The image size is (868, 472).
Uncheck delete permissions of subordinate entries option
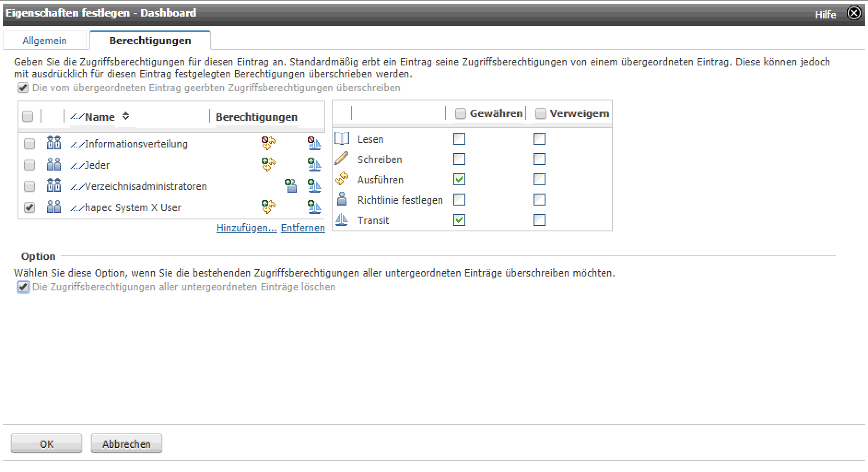click(x=23, y=287)
